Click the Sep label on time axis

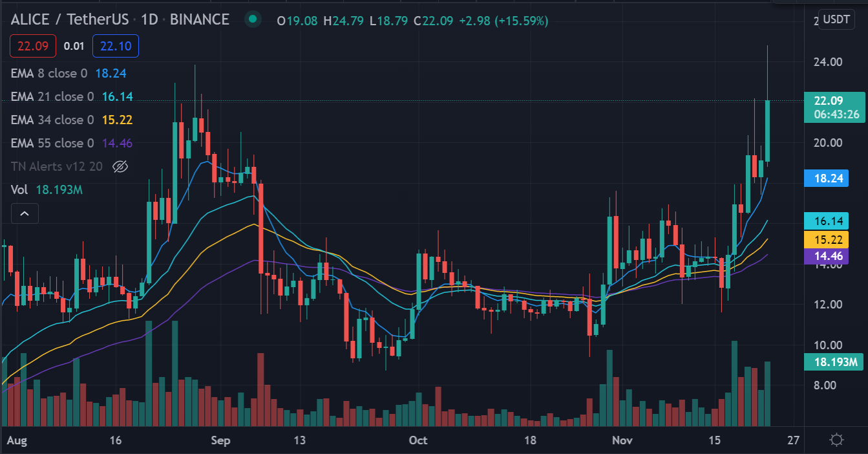tap(220, 441)
